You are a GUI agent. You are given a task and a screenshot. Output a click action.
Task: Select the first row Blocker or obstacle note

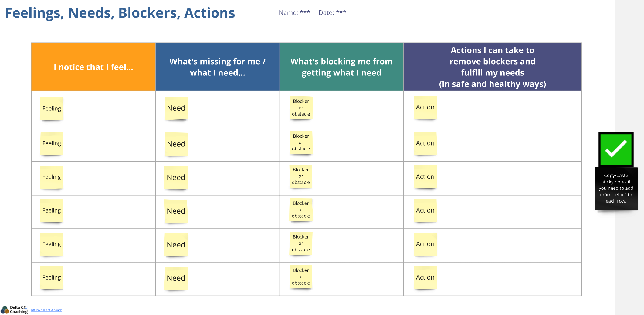tap(301, 108)
